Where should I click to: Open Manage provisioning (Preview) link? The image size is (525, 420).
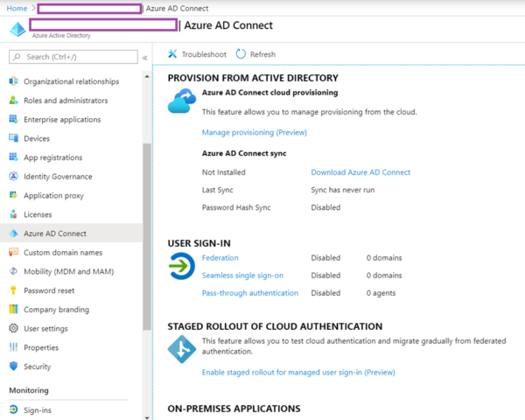click(x=255, y=133)
